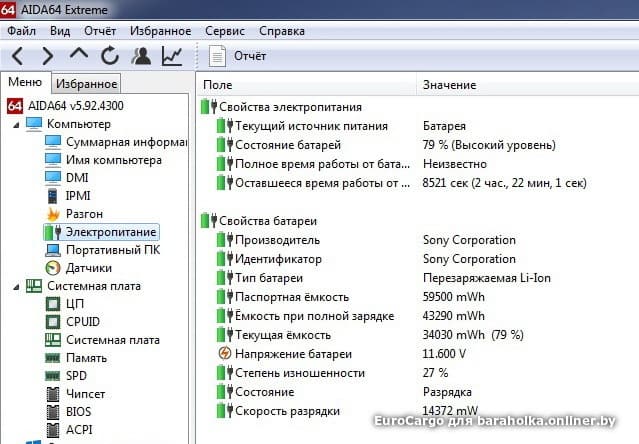Select the Идентификатор row
Screen dimensions: 639x444
click(x=418, y=259)
